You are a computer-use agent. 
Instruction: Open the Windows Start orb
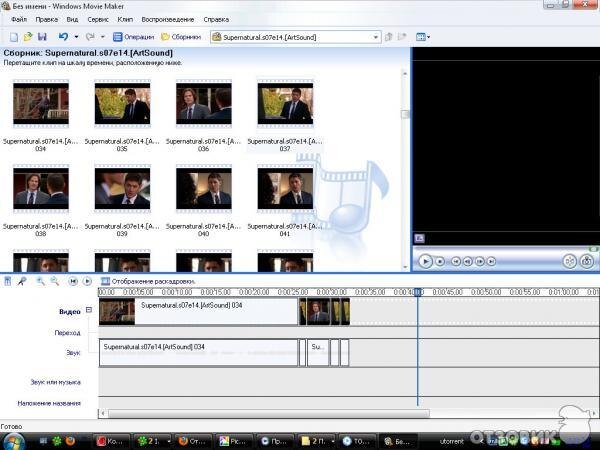[x=12, y=441]
